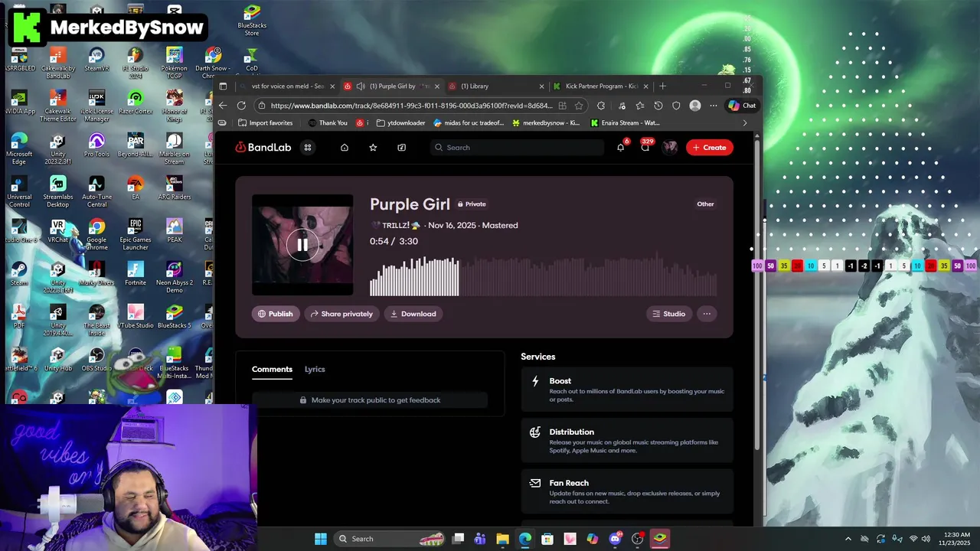This screenshot has width=980, height=551.
Task: Click the browser address bar URL
Action: [411, 106]
